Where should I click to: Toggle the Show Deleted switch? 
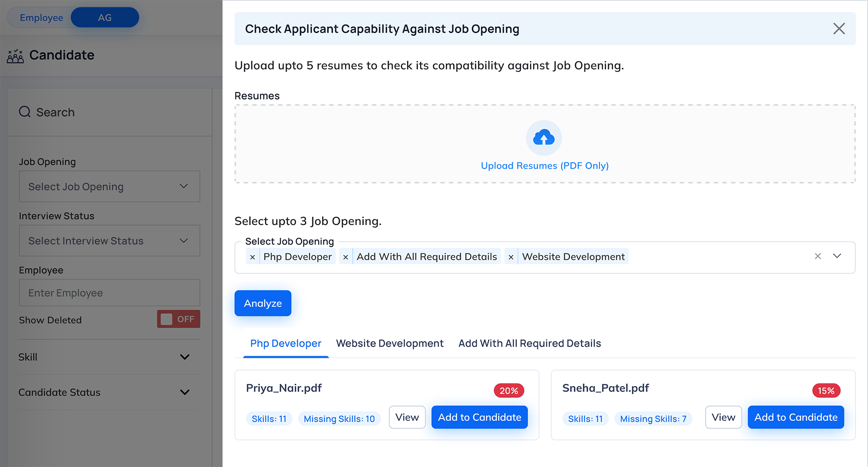(178, 319)
